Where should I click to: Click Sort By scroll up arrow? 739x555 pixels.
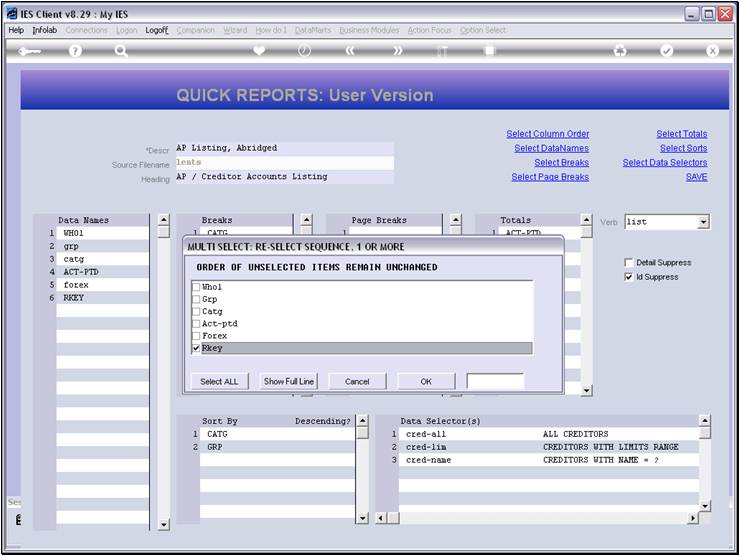(362, 421)
